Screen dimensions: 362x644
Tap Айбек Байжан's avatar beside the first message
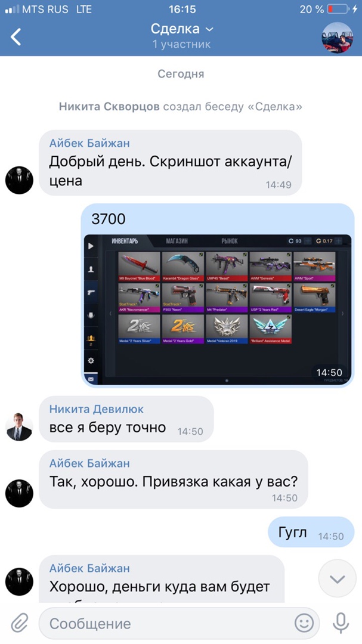19,180
